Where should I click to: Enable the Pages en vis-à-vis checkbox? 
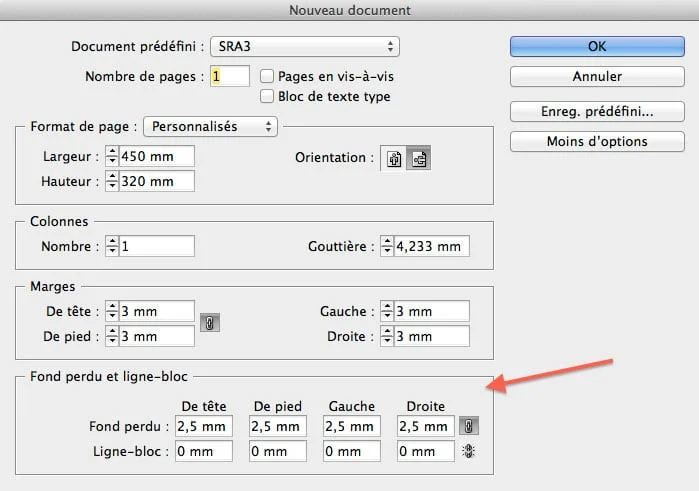(x=267, y=76)
